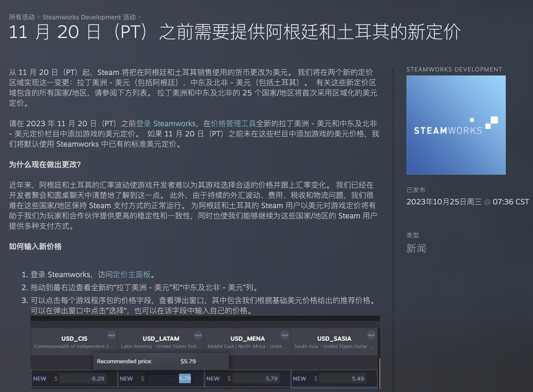Select the highlighted 5.79 USD_LATAM price field
The height and width of the screenshot is (392, 533).
pos(170,378)
